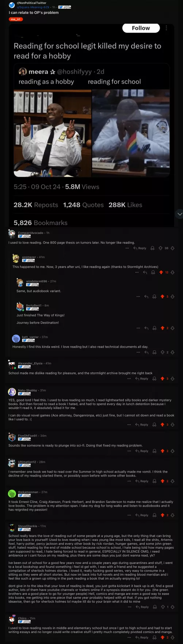Remove the upvote on azemazer's comment

(161, 272)
